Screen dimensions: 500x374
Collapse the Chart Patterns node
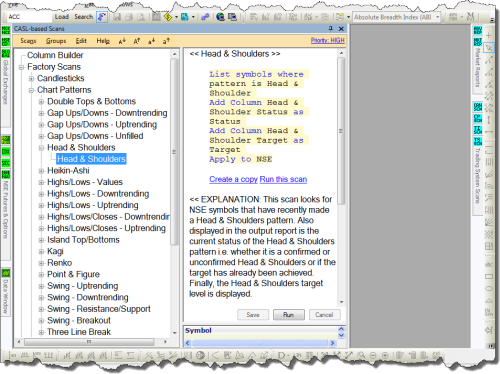pyautogui.click(x=31, y=90)
